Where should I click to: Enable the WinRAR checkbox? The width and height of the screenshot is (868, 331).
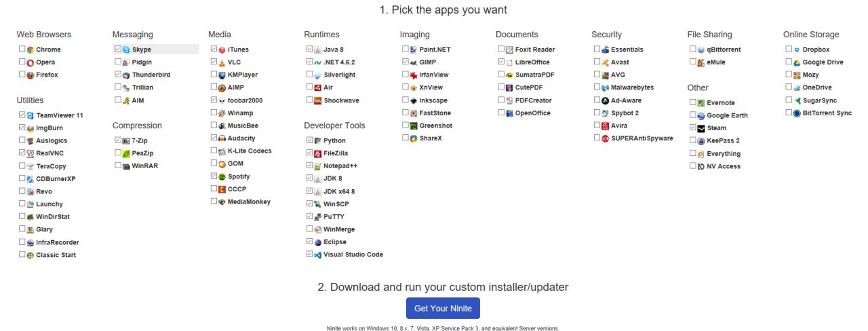tap(118, 165)
